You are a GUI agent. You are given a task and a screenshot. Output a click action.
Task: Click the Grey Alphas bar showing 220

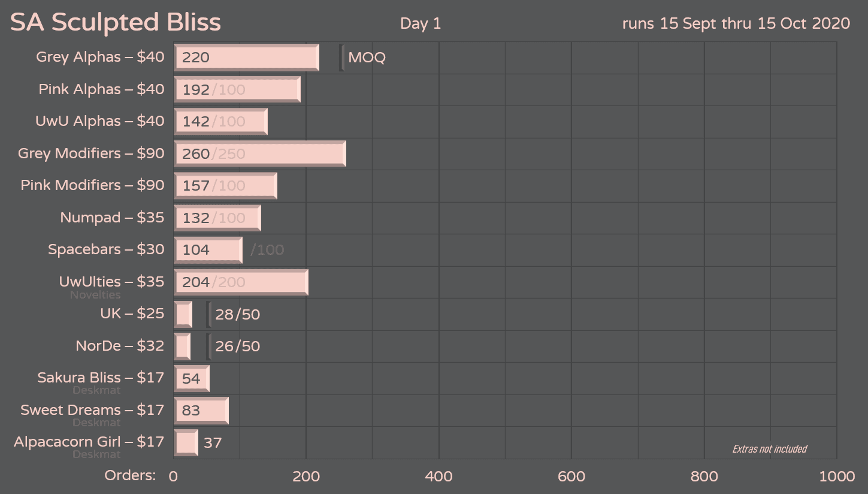click(246, 58)
